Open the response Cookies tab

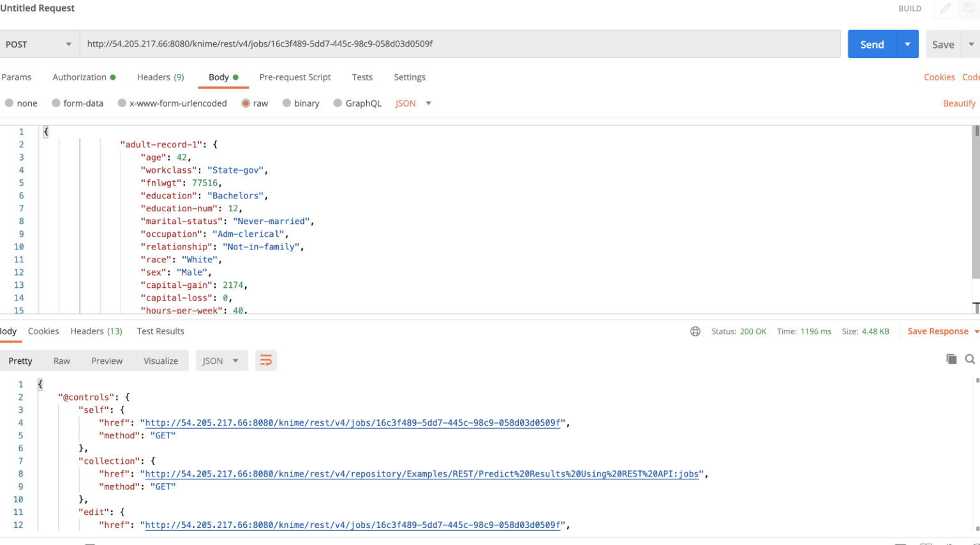tap(43, 331)
